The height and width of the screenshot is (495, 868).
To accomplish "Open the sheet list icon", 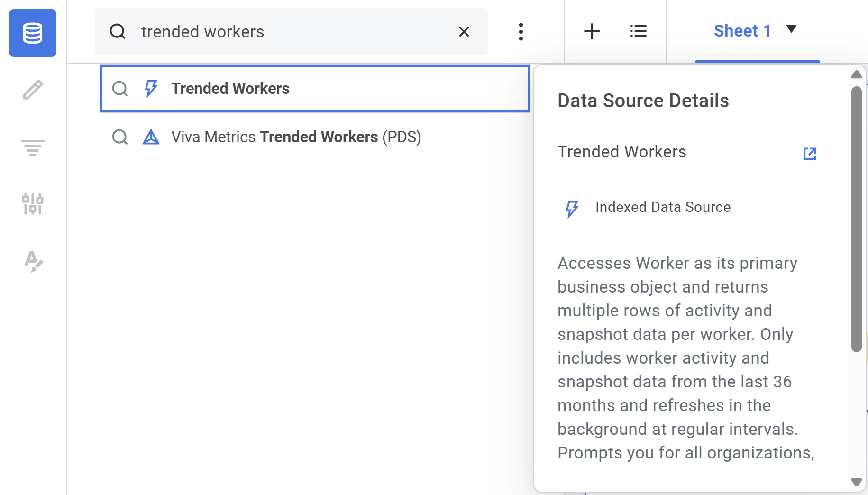I will [x=639, y=31].
